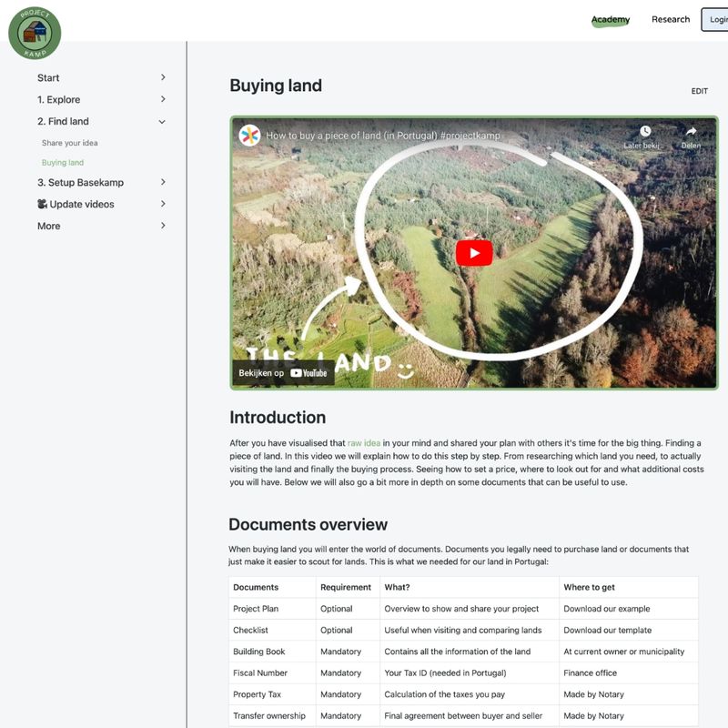The image size is (728, 728).
Task: Open the Academy tab
Action: 610,20
